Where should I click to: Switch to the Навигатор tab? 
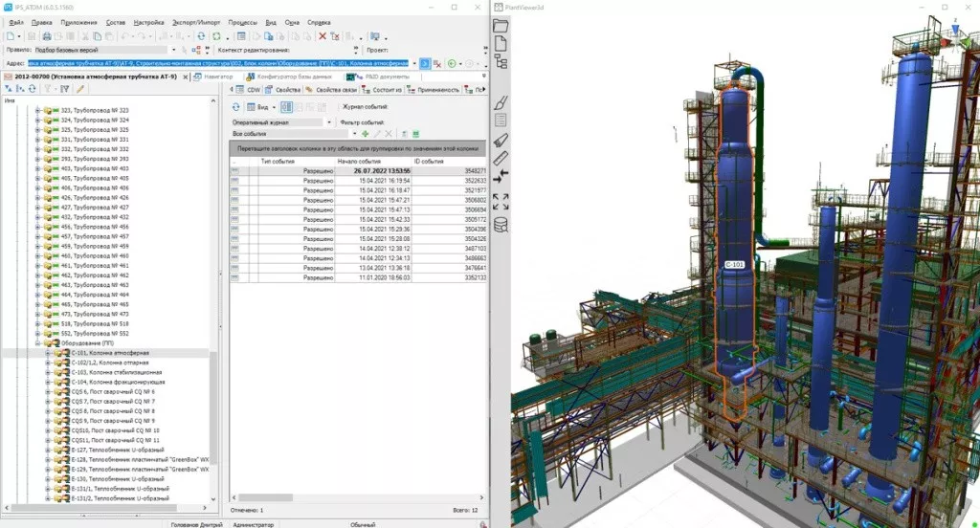(213, 77)
